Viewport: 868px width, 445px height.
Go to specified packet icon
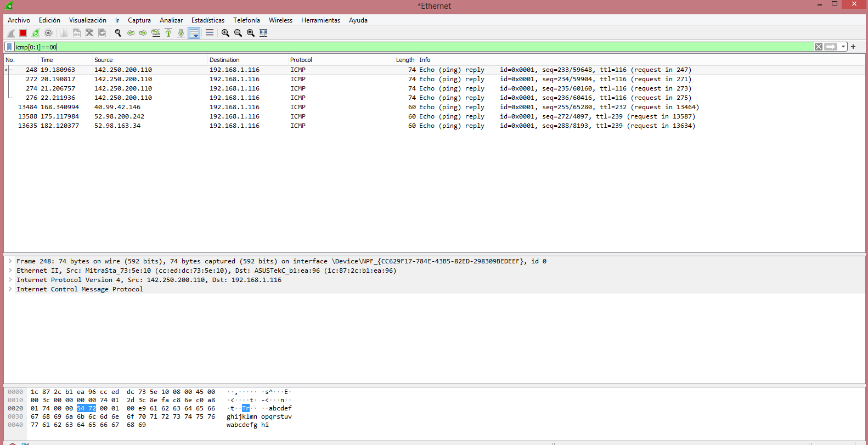156,33
